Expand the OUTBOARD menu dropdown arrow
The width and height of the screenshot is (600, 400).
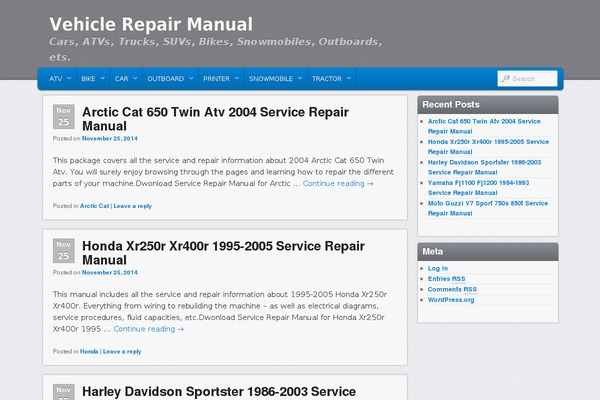(191, 78)
